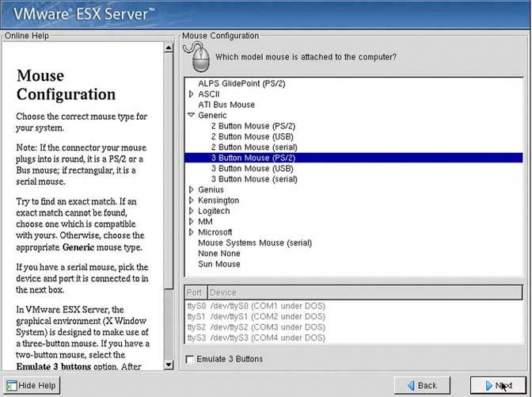
Task: Expand the MM mouse group
Action: (x=191, y=221)
